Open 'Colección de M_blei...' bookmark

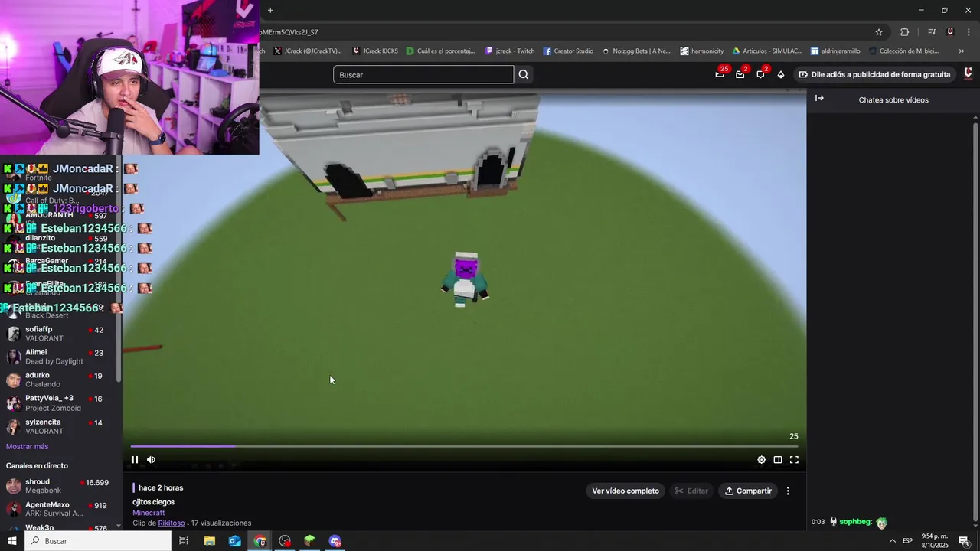[x=903, y=51]
